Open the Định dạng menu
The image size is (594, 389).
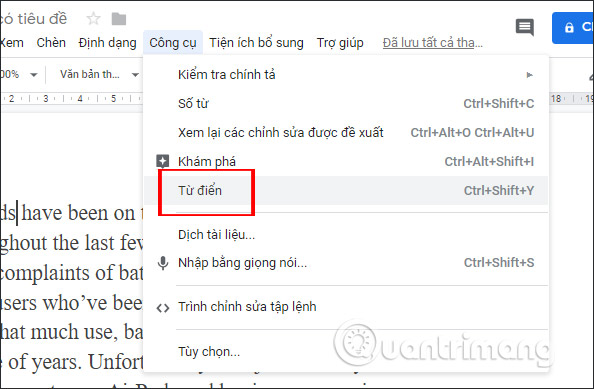(107, 43)
